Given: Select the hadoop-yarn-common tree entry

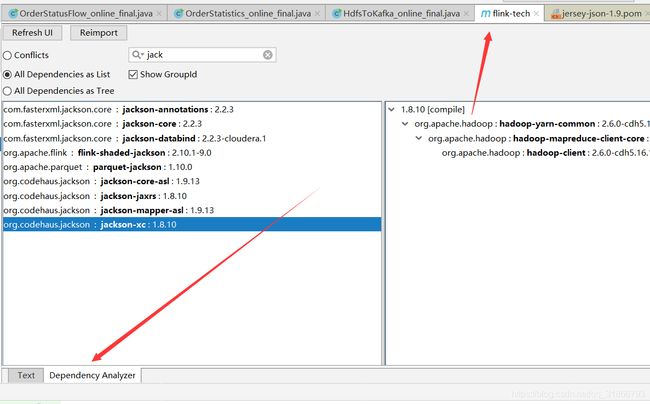Looking at the screenshot, I should pyautogui.click(x=532, y=124).
